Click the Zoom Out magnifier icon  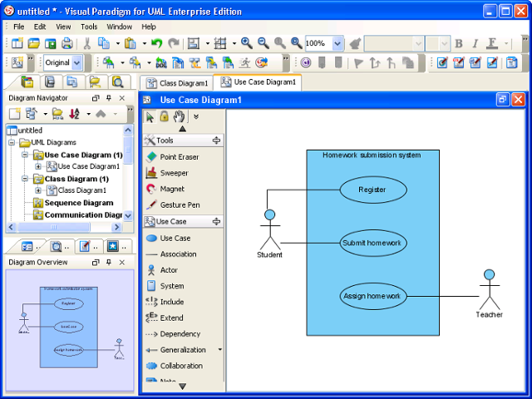(264, 43)
